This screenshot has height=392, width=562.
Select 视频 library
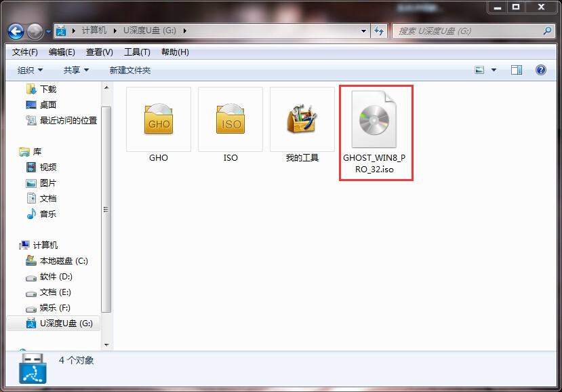41,167
